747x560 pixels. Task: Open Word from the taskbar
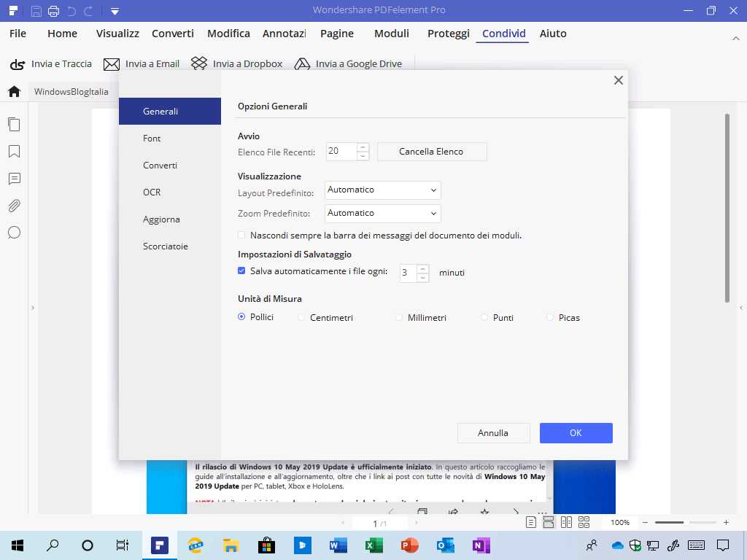(x=338, y=545)
